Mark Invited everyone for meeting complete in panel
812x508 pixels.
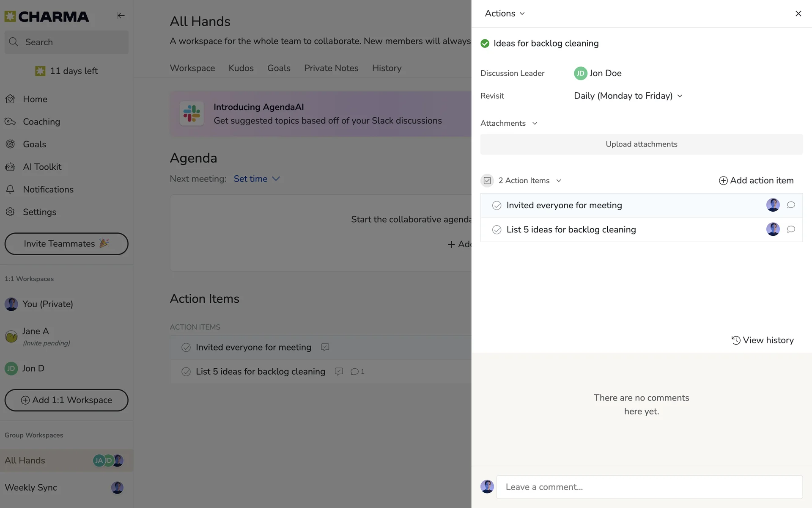pos(497,205)
